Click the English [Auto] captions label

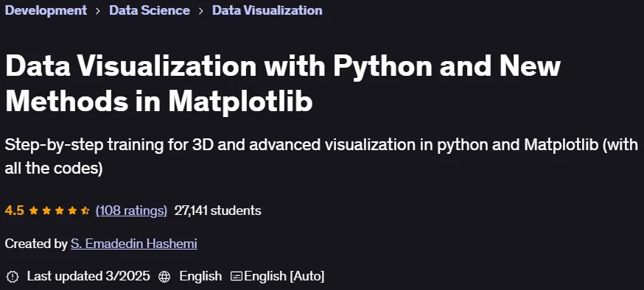click(284, 276)
